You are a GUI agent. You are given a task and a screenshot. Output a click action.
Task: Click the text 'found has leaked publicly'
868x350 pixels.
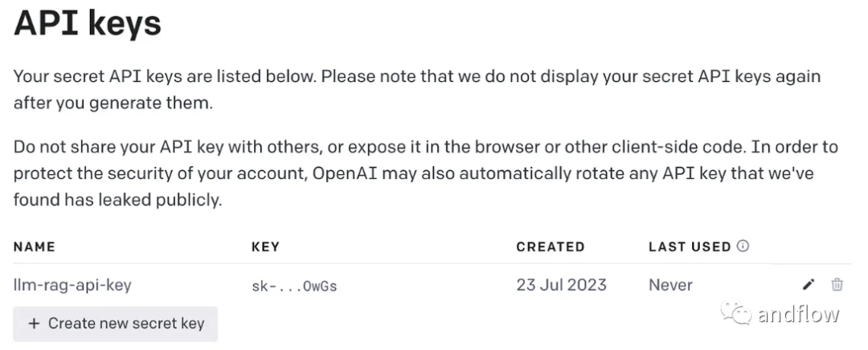coord(117,200)
